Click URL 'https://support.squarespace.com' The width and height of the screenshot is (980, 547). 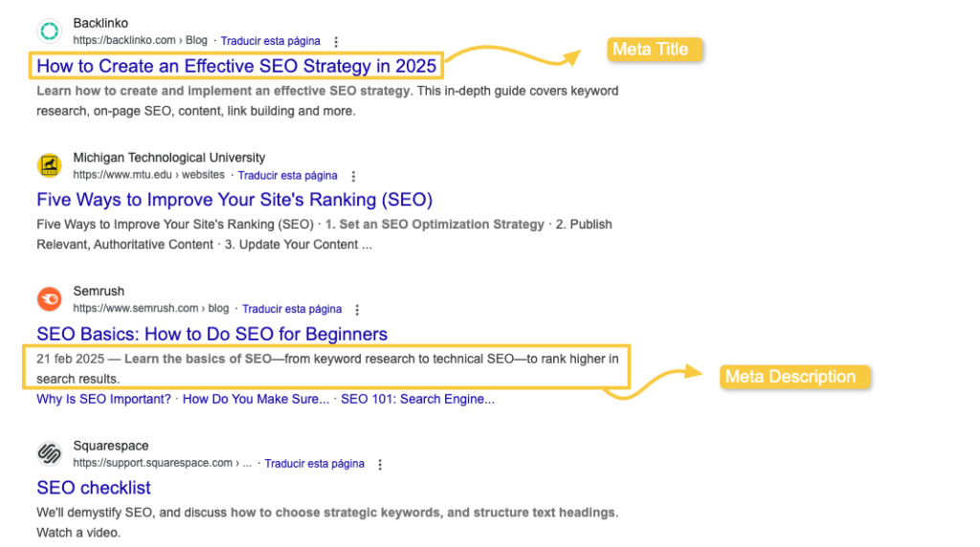(152, 464)
